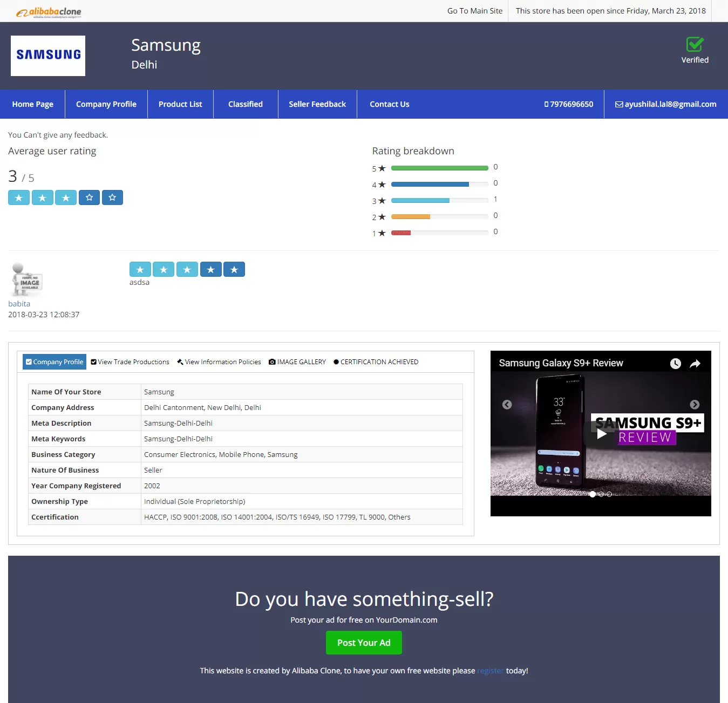Open the Classified menu item

tap(246, 104)
